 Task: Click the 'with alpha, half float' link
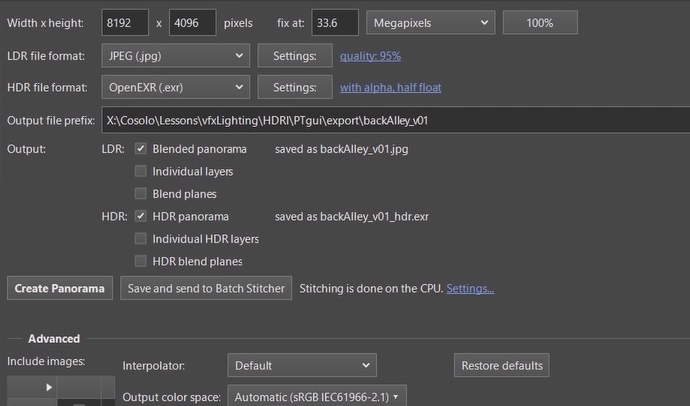390,88
